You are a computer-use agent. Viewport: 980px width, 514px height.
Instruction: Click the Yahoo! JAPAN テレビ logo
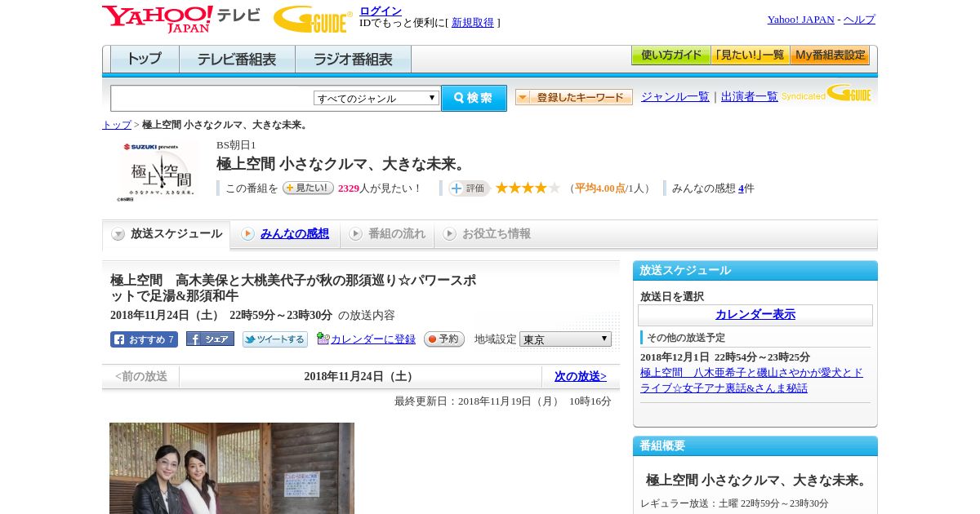pos(181,18)
